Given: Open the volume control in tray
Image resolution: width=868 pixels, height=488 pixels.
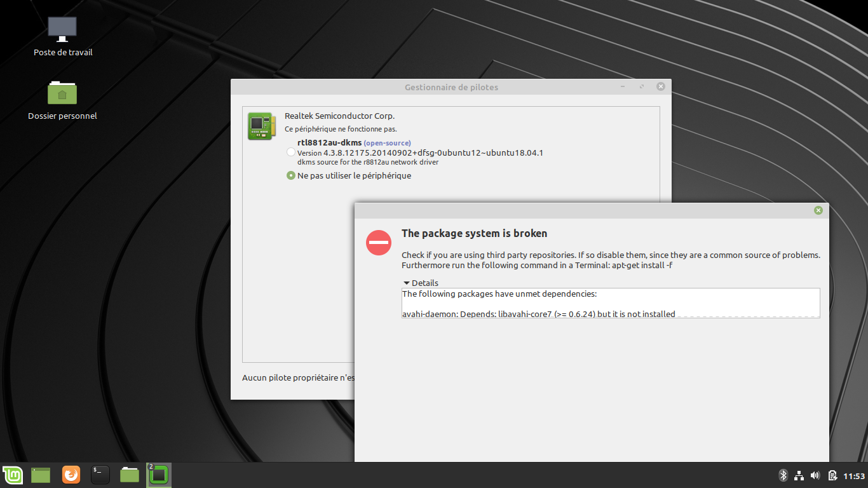Looking at the screenshot, I should coord(815,475).
